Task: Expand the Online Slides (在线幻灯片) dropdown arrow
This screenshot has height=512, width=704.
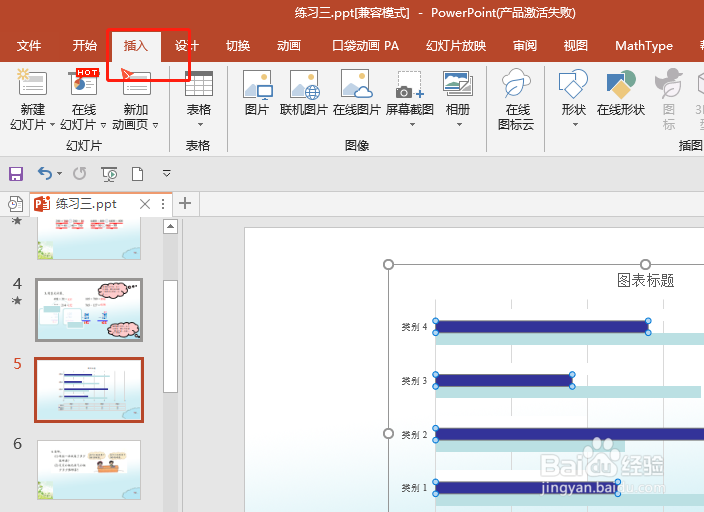Action: [x=103, y=125]
